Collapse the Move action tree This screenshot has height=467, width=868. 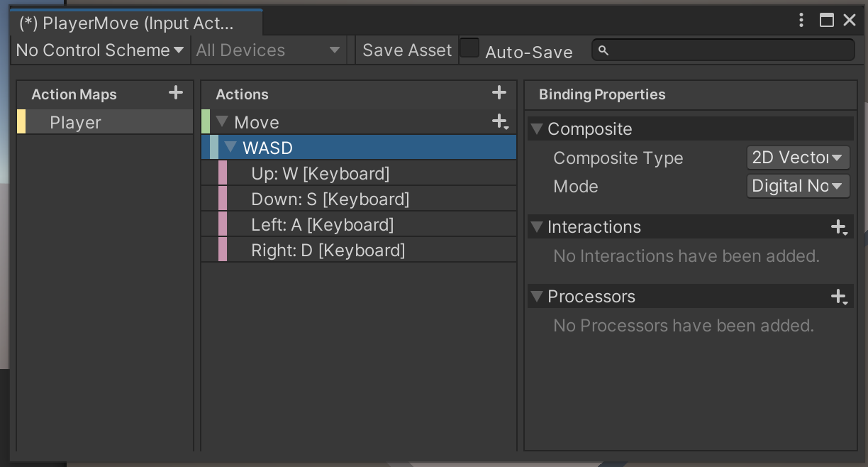(x=222, y=122)
